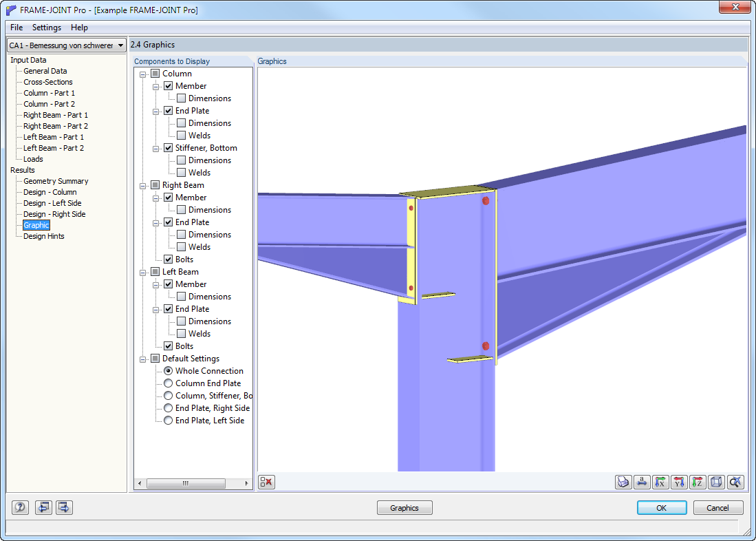Screen dimensions: 756x541
Task: Click the deselect all checkboxes icon
Action: coord(267,482)
